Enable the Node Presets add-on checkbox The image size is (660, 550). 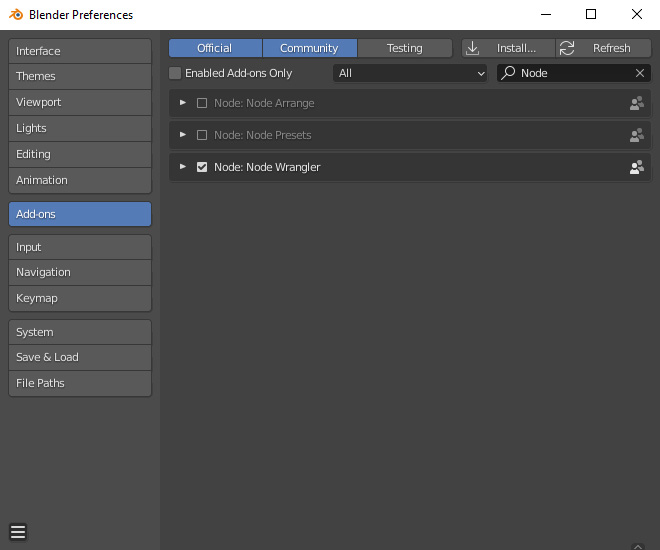pyautogui.click(x=202, y=135)
